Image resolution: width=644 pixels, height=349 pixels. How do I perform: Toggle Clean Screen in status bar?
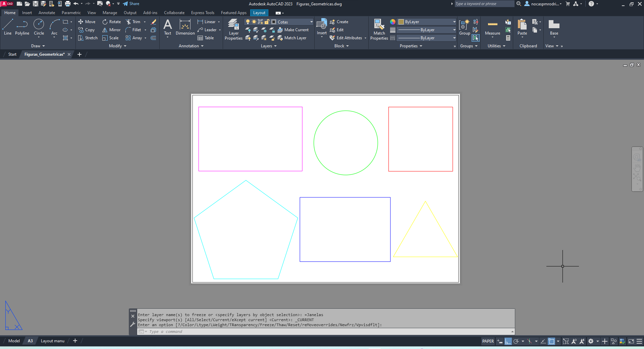click(x=631, y=341)
